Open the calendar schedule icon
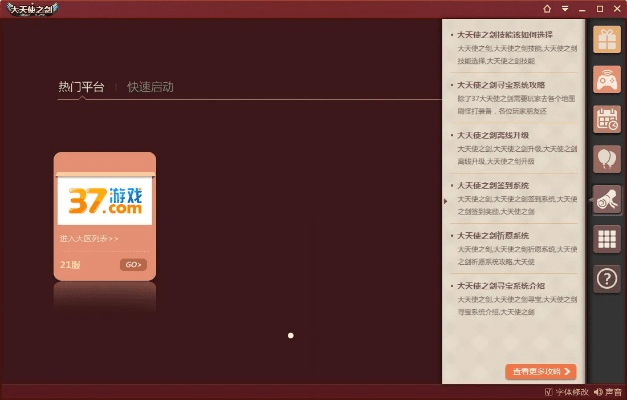The height and width of the screenshot is (400, 627). pos(607,119)
